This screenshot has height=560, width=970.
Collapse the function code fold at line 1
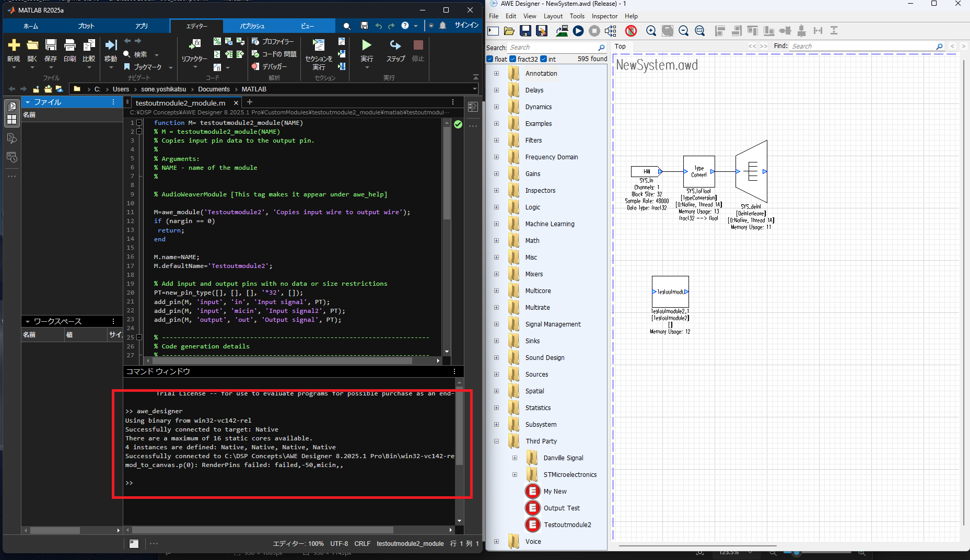pos(139,123)
